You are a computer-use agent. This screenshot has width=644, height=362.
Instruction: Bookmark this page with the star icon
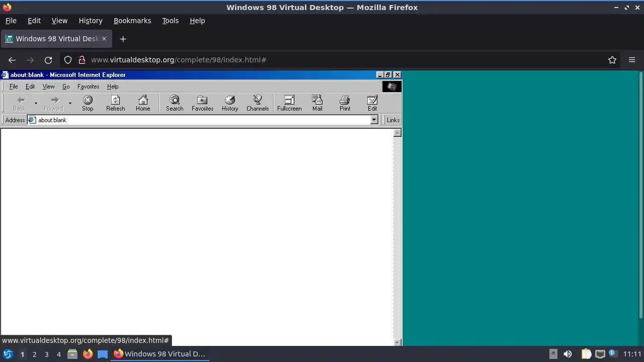(x=612, y=60)
